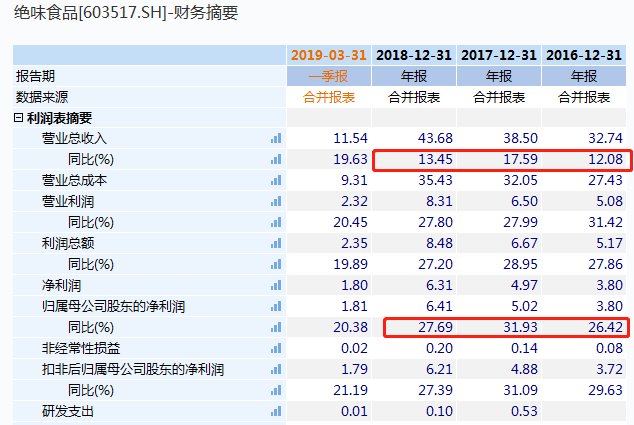Click total profit value 6.67

pyautogui.click(x=524, y=243)
